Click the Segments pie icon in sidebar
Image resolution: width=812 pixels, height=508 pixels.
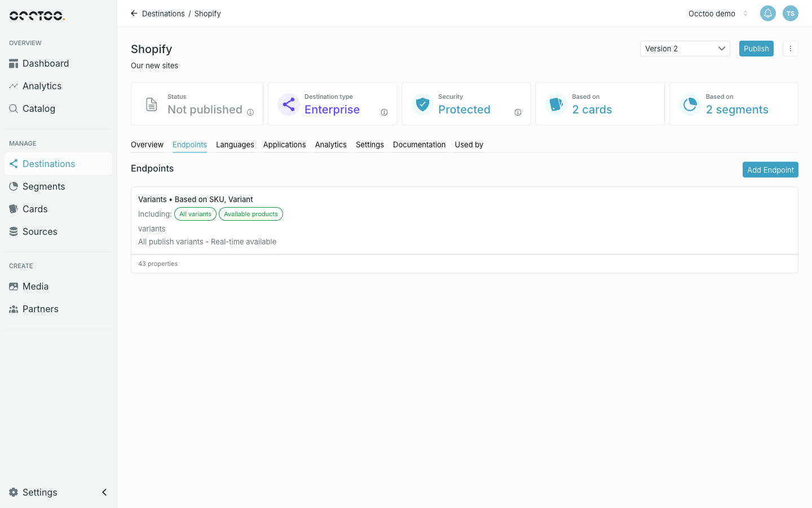pos(14,186)
